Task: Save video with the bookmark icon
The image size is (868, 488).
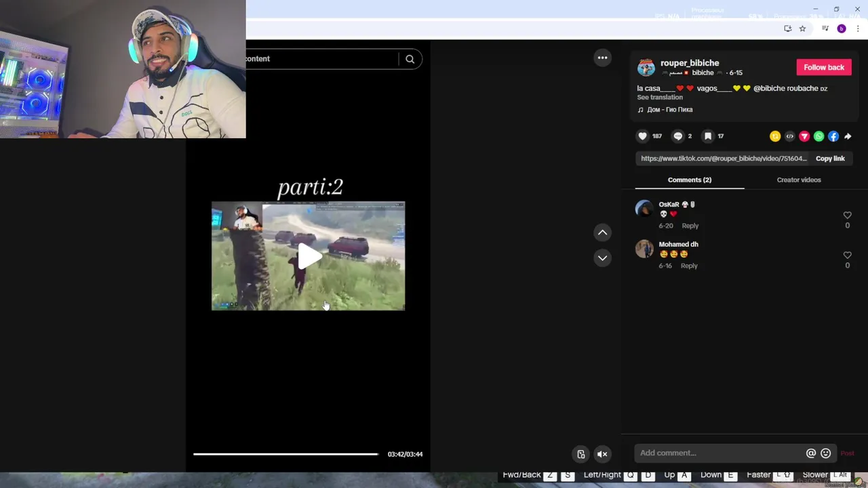Action: 707,136
